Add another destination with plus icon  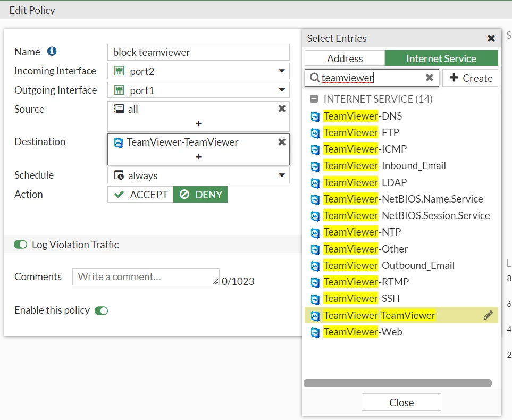coord(198,157)
